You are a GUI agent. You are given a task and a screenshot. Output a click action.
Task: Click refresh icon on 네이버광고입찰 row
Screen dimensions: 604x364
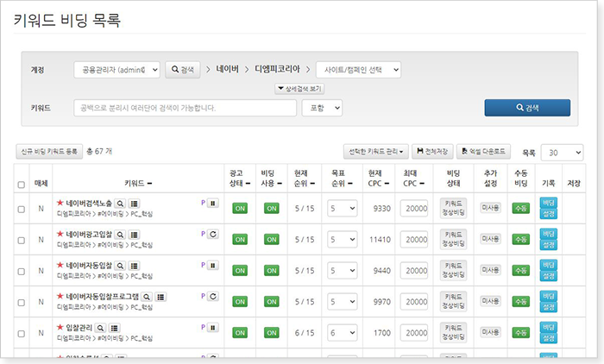pos(213,234)
